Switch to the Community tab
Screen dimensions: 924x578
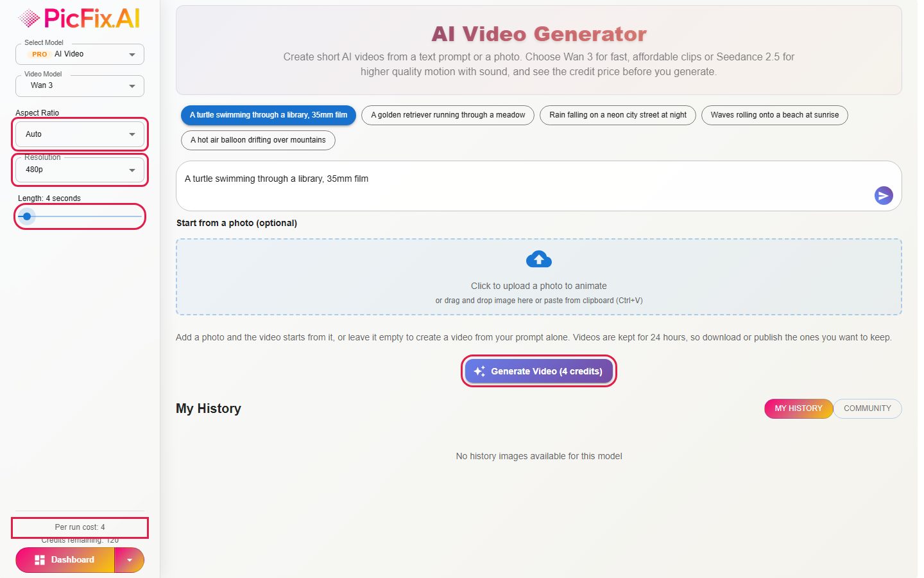(x=868, y=408)
